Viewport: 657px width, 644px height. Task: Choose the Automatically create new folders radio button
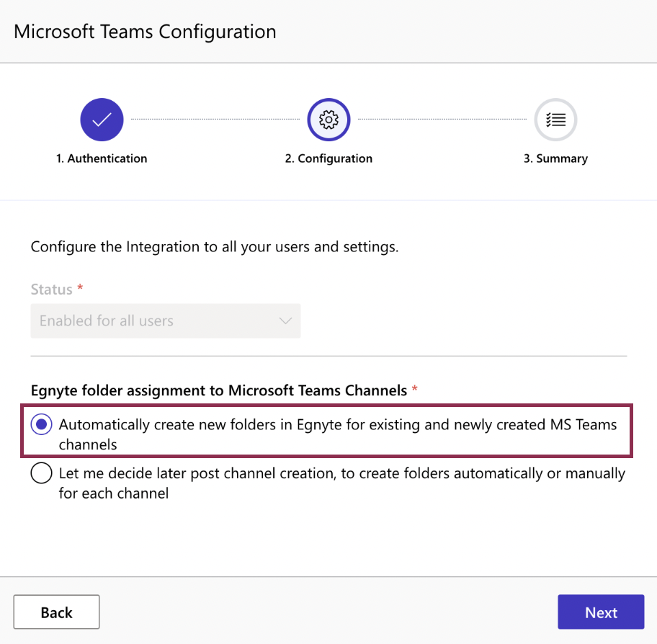(x=42, y=424)
